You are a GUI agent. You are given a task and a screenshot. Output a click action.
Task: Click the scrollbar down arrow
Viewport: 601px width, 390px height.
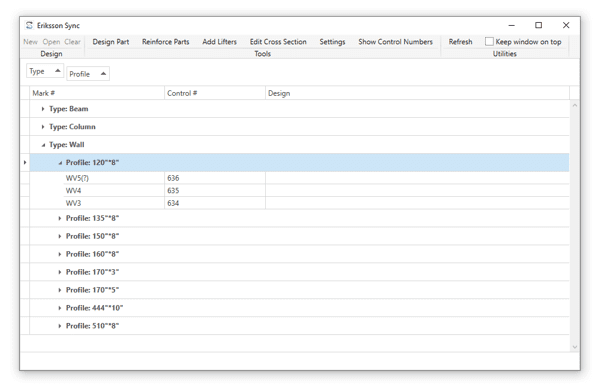575,347
